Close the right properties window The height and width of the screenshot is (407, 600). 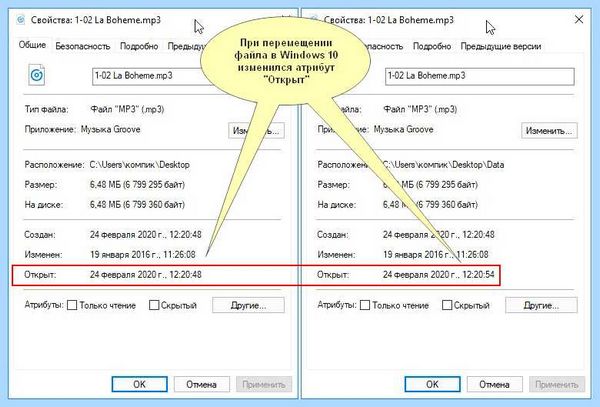point(579,19)
